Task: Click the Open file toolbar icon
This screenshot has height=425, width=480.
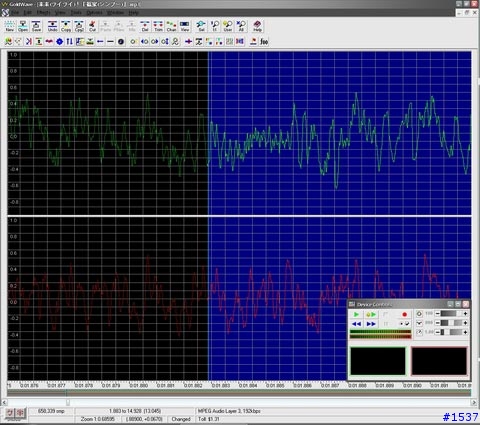Action: point(23,26)
